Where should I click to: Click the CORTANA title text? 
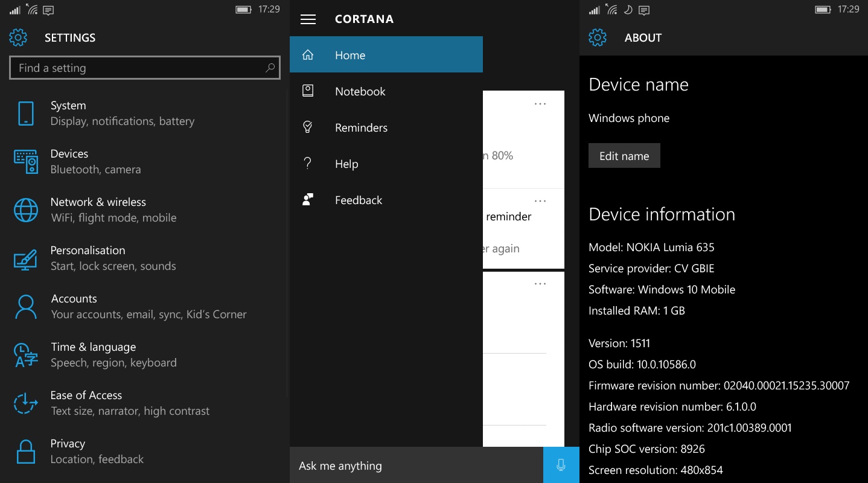(365, 19)
